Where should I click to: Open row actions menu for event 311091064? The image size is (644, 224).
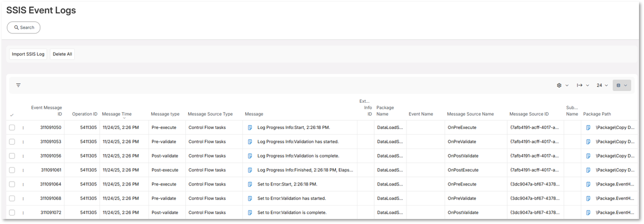point(23,184)
